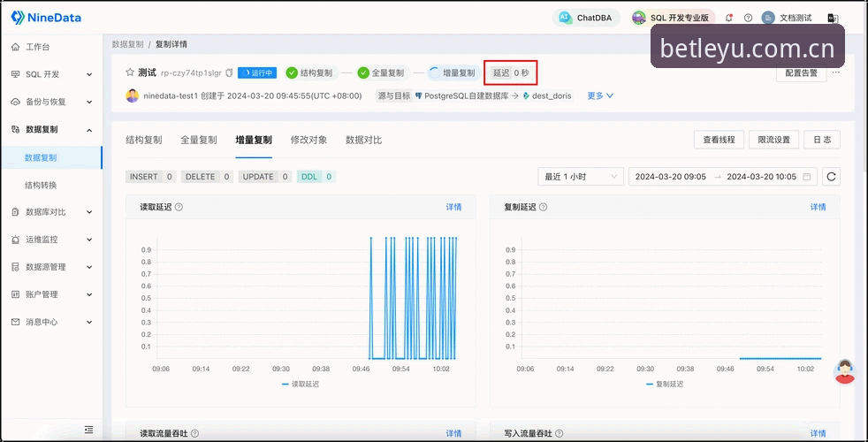The height and width of the screenshot is (442, 868).
Task: Expand the 账户管理 menu
Action: pyautogui.click(x=51, y=294)
